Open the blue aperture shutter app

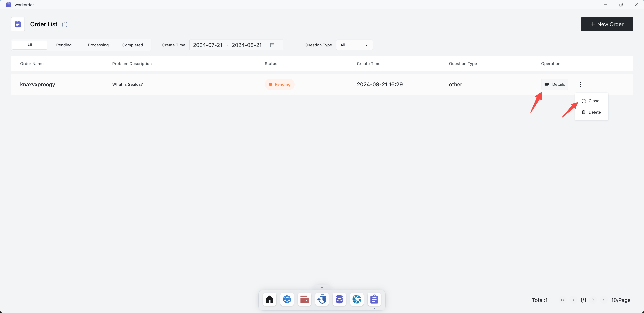point(357,299)
